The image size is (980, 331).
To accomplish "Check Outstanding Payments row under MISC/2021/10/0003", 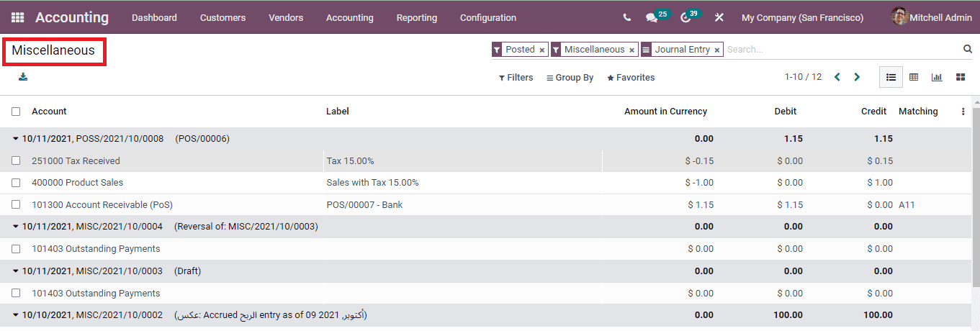I will click(16, 294).
